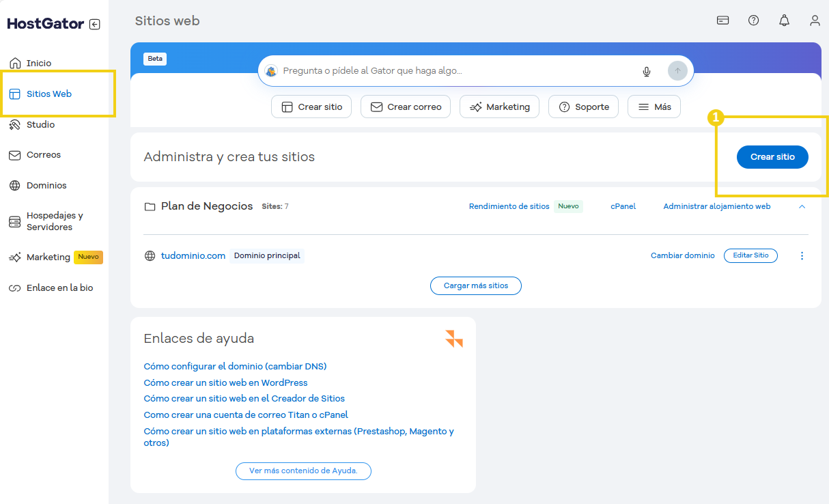Screen dimensions: 829x504
Task: Collapse the Administrar alojamiento web section chevron
Action: point(802,206)
